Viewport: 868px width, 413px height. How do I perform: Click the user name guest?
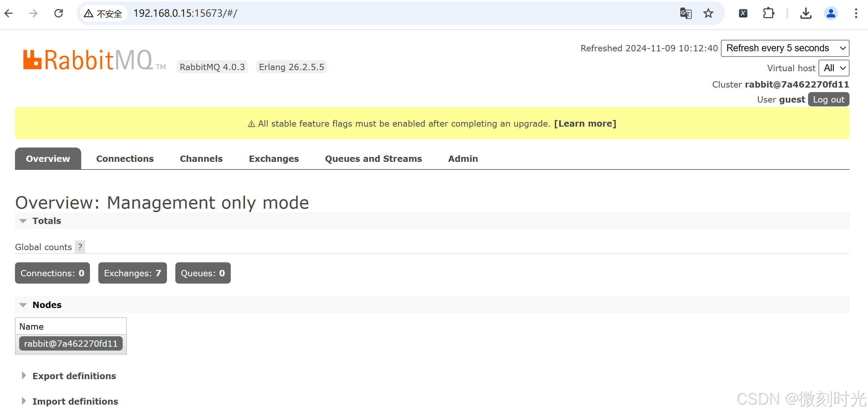tap(792, 99)
